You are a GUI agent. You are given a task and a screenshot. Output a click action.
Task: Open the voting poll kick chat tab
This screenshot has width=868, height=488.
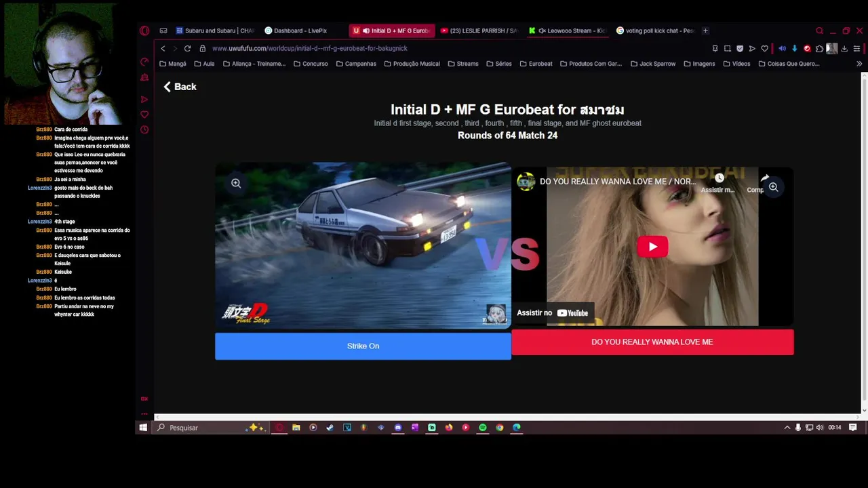pos(655,30)
